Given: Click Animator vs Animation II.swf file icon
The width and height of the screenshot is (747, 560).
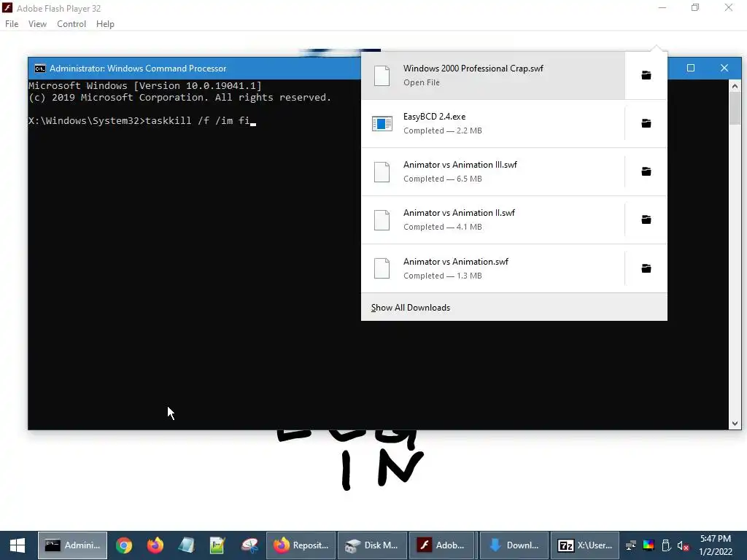Looking at the screenshot, I should click(382, 220).
